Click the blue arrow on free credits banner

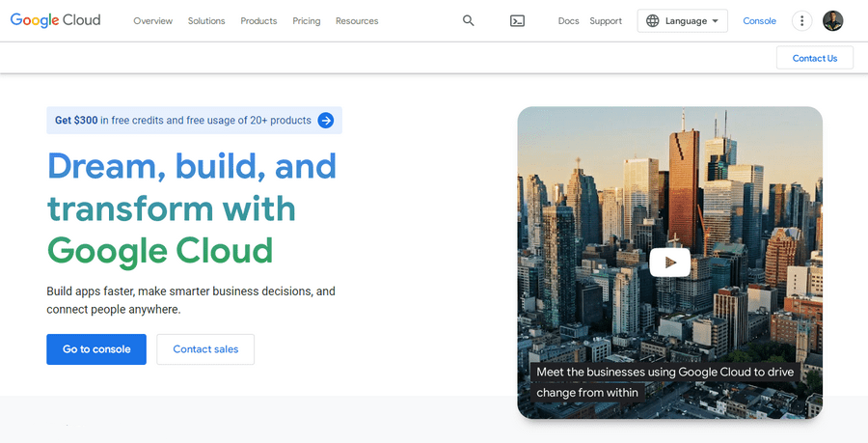click(326, 121)
